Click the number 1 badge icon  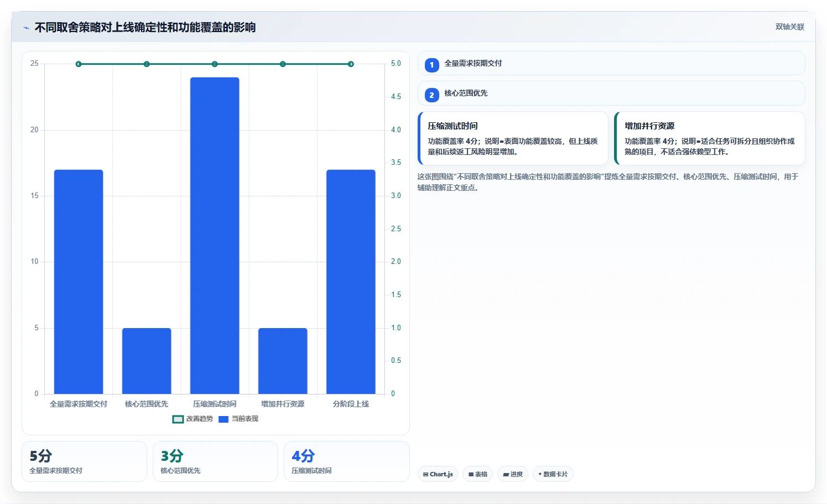432,65
